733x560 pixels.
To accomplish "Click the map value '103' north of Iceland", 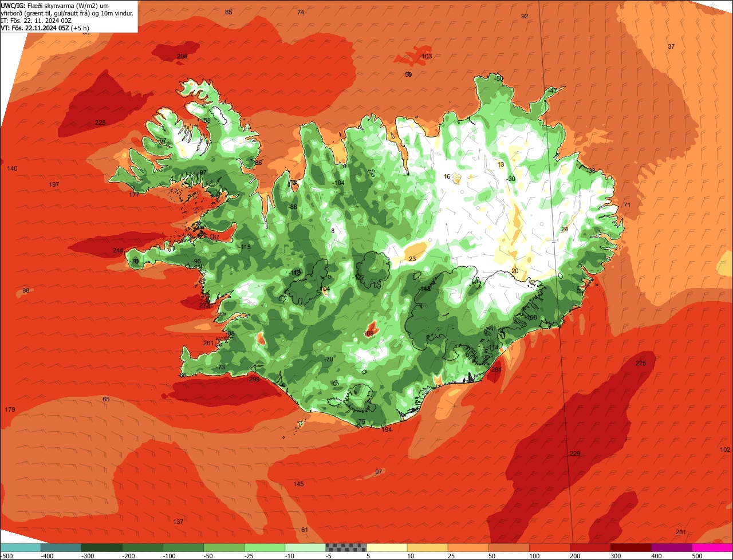I will (427, 56).
